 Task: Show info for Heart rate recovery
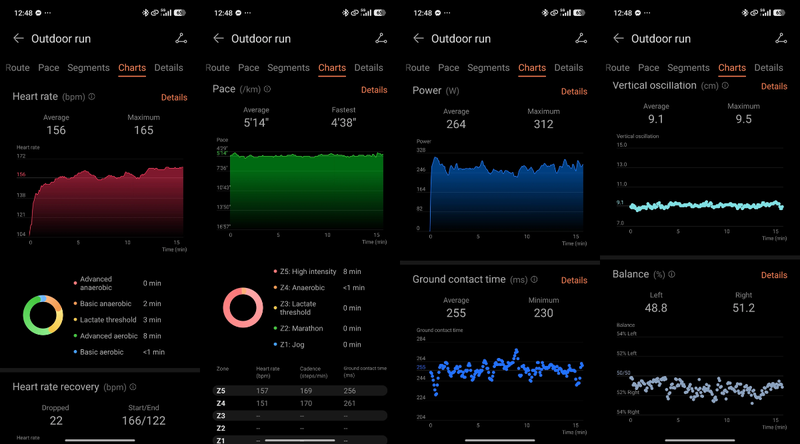(x=133, y=387)
